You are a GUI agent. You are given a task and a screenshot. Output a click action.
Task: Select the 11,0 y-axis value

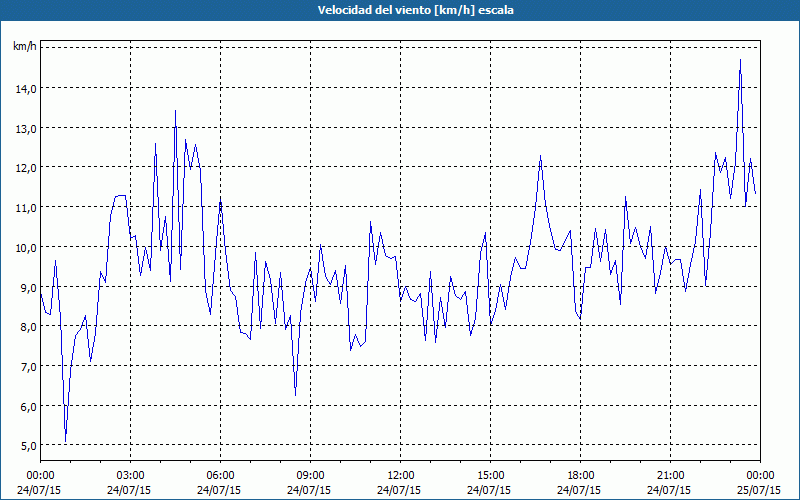26,207
